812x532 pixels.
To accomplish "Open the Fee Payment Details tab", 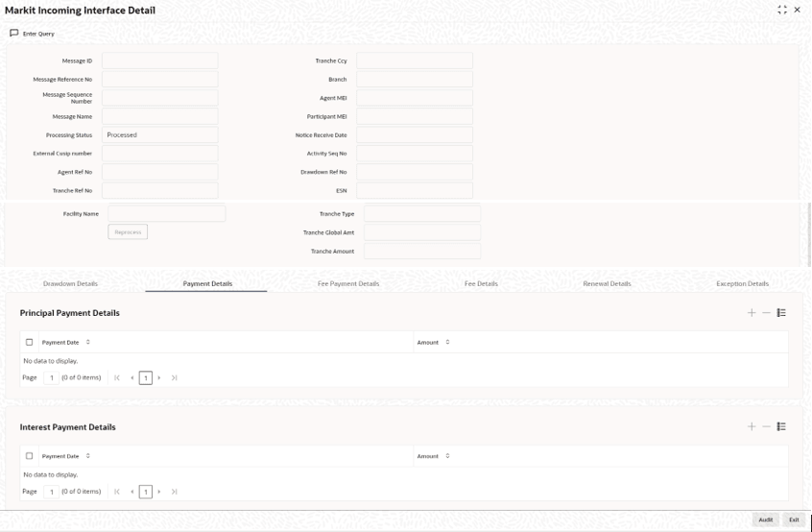I will point(348,284).
